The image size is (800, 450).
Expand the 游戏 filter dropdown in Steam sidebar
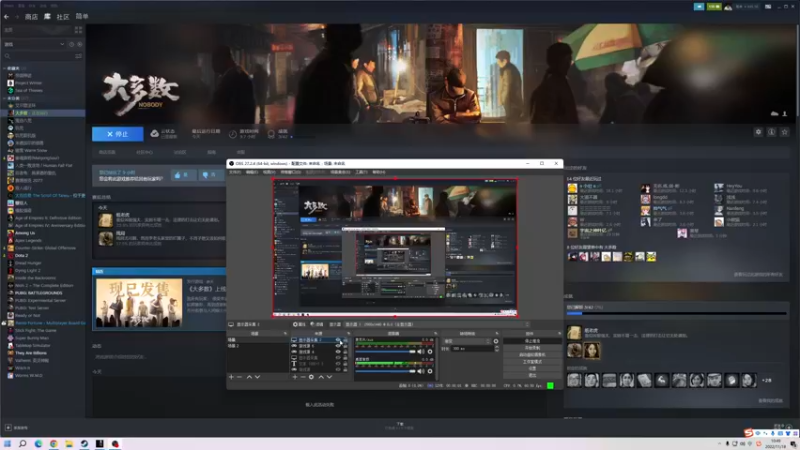point(34,44)
